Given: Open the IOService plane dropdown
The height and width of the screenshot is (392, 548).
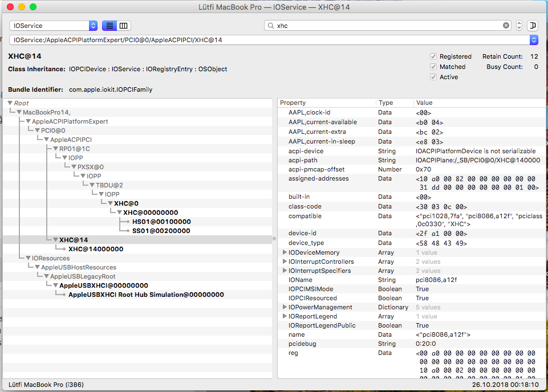Looking at the screenshot, I should tap(54, 26).
